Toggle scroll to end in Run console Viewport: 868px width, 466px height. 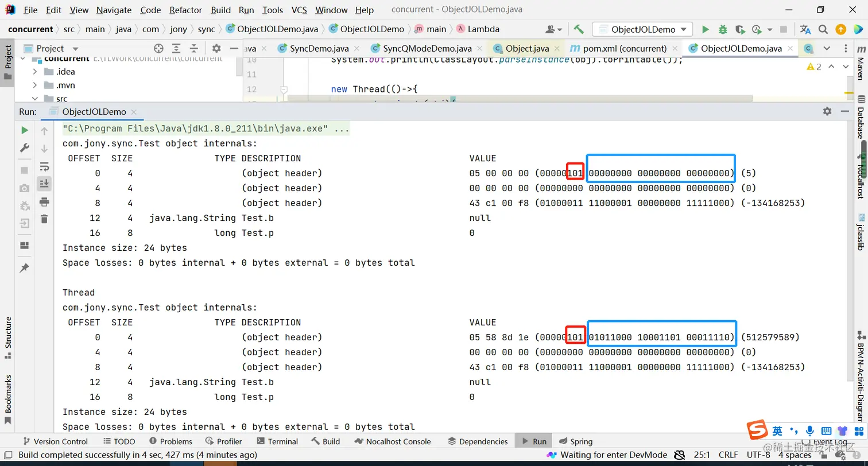tap(44, 184)
